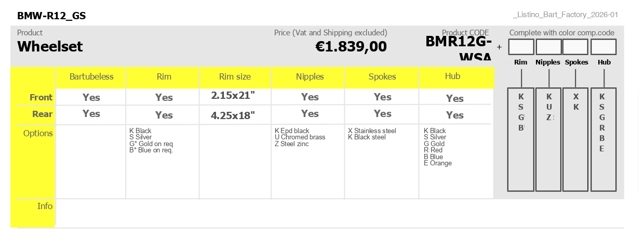Image resolution: width=644 pixels, height=246 pixels.
Task: Click the Nipples column header
Action: [310, 76]
